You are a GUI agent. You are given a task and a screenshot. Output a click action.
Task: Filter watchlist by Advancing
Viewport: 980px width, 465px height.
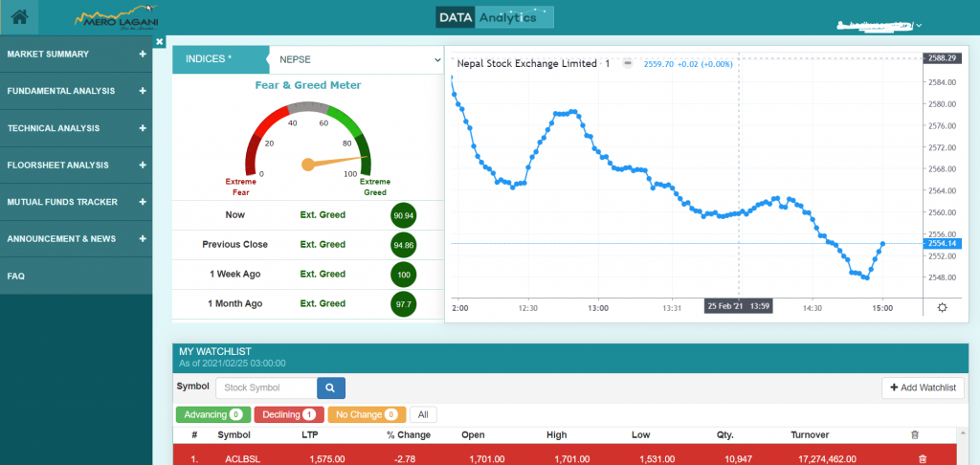tap(213, 414)
